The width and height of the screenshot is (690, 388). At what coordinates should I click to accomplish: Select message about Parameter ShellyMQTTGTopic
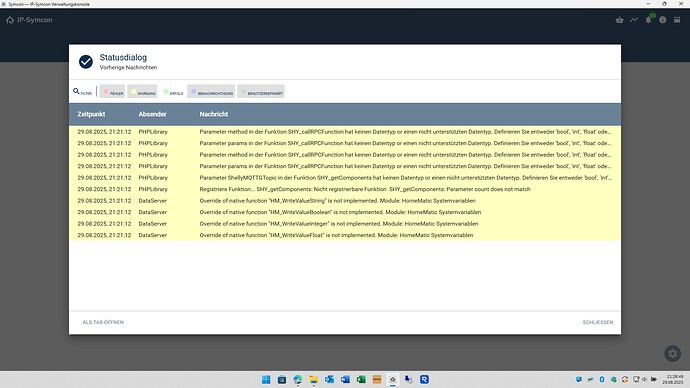click(345, 178)
